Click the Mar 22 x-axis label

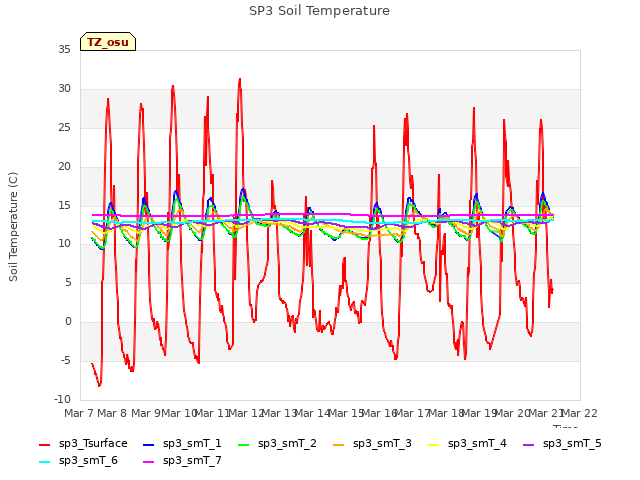[x=580, y=413]
